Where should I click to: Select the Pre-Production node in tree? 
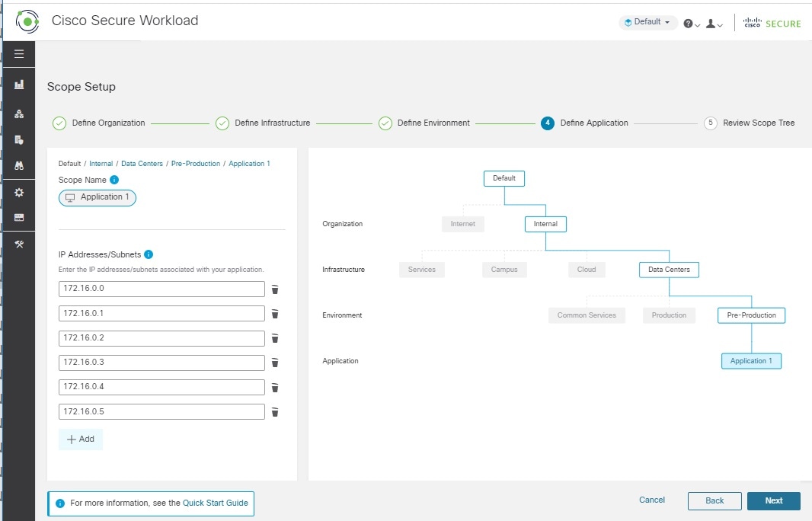[x=751, y=315]
